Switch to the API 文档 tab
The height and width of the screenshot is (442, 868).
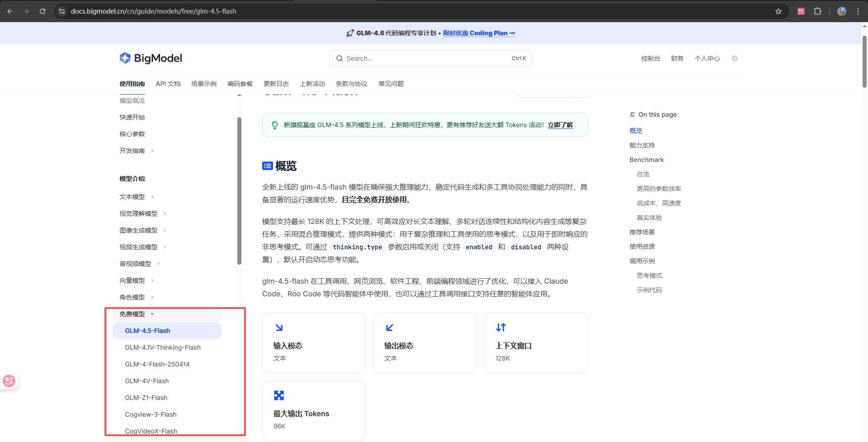168,84
